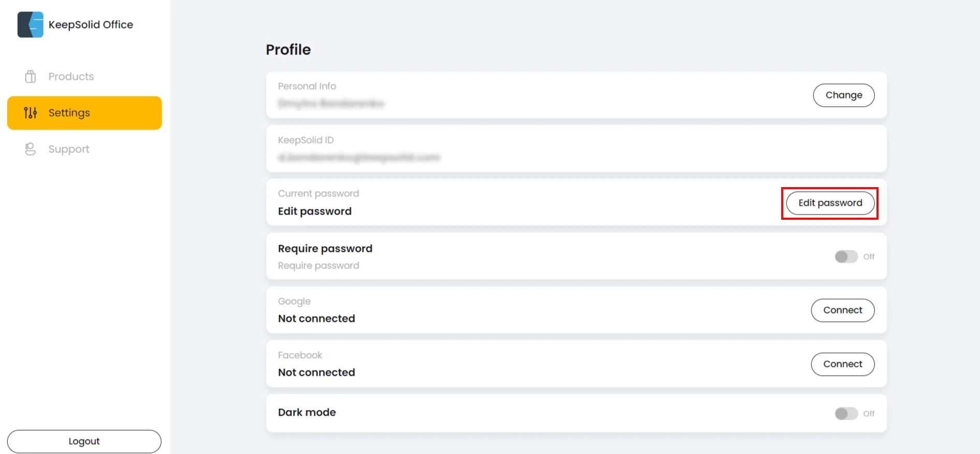Go to the Support page label
Viewport: 980px width, 454px height.
pyautogui.click(x=69, y=149)
